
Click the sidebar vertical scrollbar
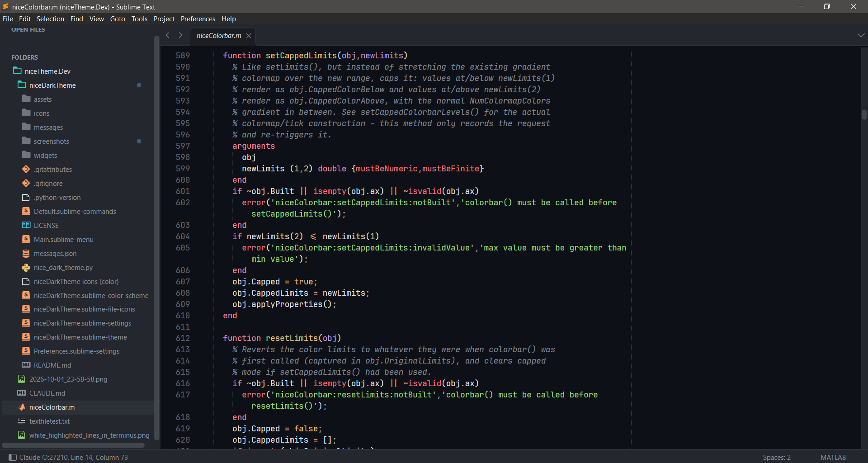[x=156, y=237]
